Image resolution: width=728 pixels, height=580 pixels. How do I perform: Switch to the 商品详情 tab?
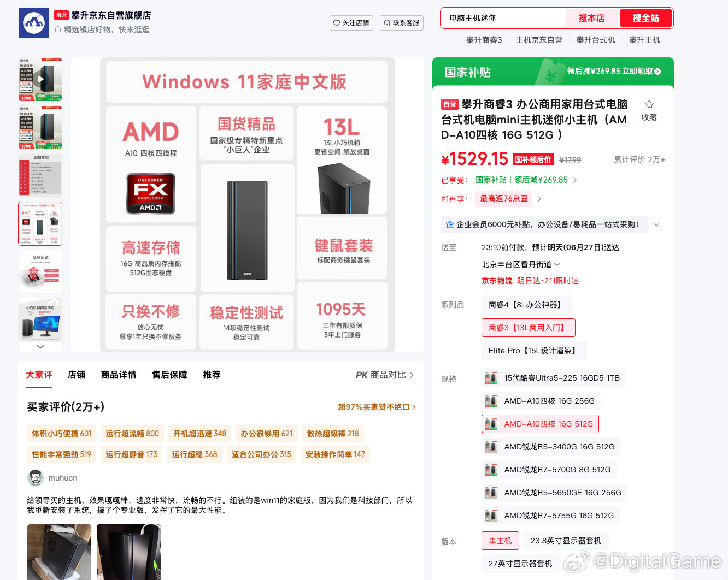pyautogui.click(x=119, y=375)
